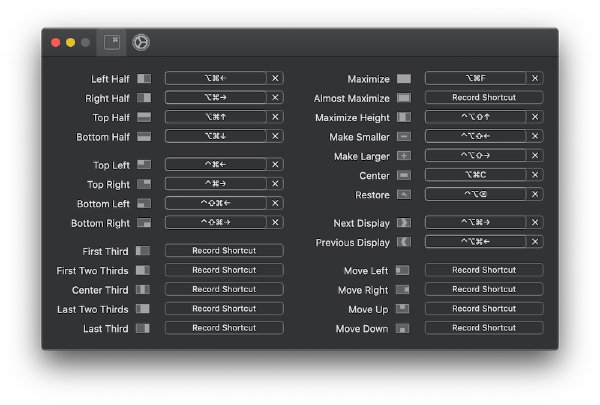Click the Bottom Half layout icon
Screen dimensions: 600x405
click(144, 137)
